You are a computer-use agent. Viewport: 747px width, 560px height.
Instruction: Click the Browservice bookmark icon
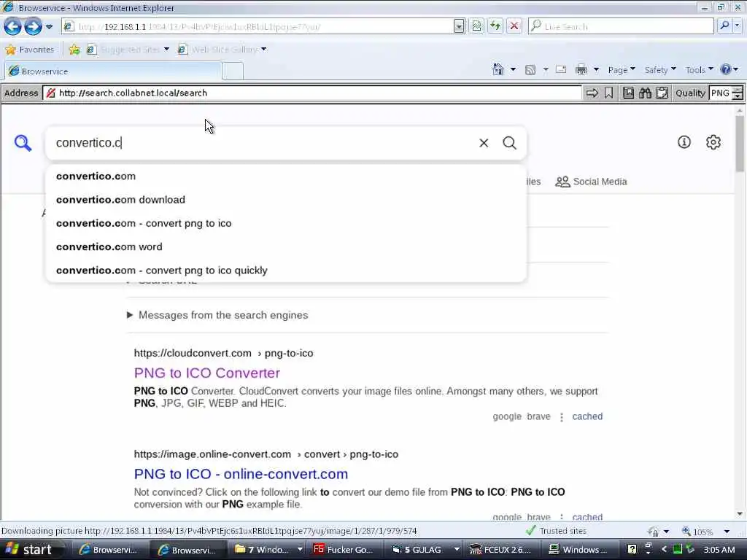pos(609,93)
